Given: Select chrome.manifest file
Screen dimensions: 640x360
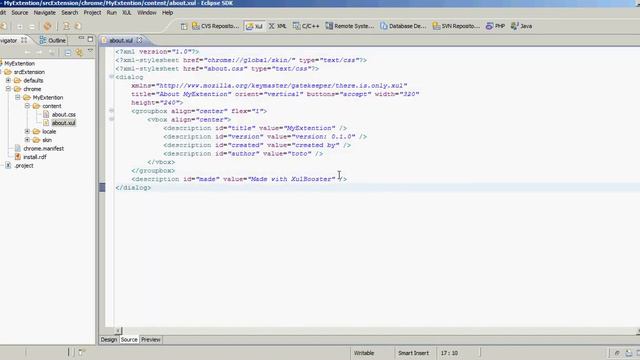Looking at the screenshot, I should [43, 149].
